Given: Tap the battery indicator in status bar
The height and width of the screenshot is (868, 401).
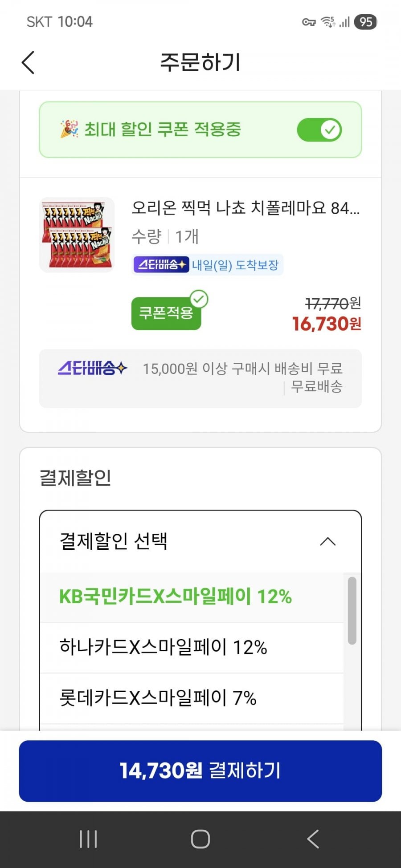Looking at the screenshot, I should pos(365,22).
